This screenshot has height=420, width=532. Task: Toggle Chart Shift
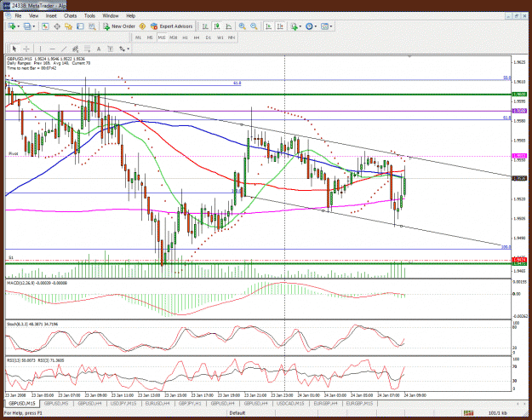tap(280, 26)
